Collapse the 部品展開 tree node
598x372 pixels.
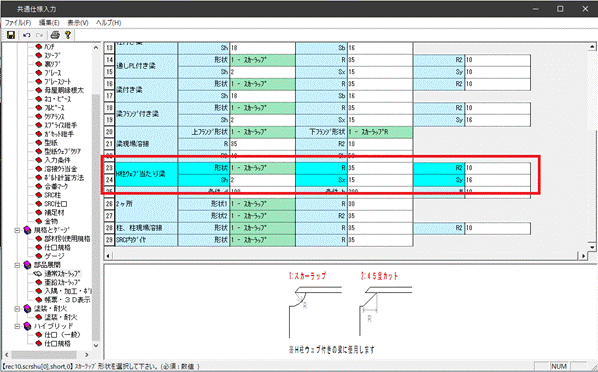[17, 265]
